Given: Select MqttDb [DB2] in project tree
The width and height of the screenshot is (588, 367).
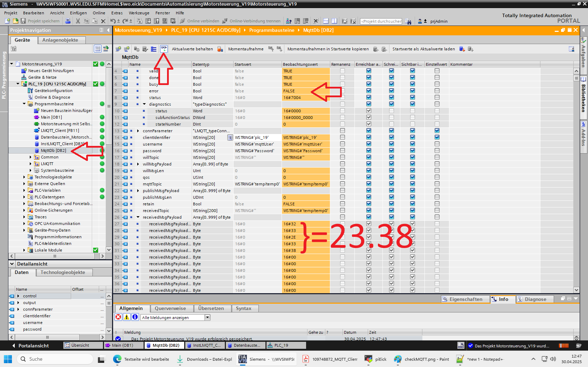Looking at the screenshot, I should click(x=53, y=150).
